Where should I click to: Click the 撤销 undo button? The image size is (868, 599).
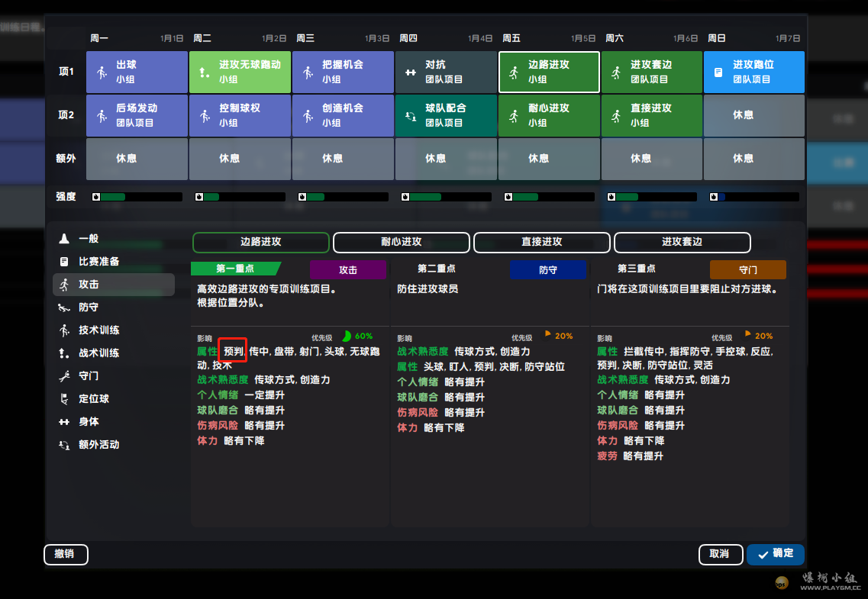(x=66, y=554)
